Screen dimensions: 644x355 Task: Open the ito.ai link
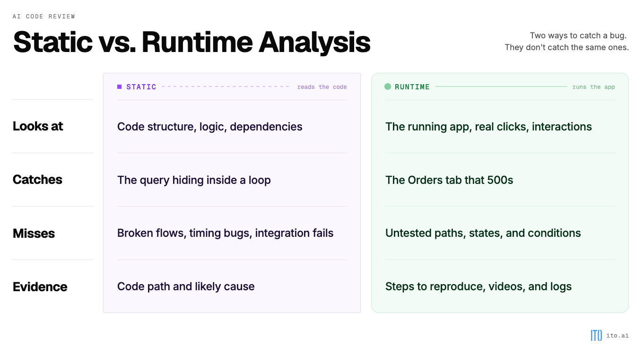618,336
